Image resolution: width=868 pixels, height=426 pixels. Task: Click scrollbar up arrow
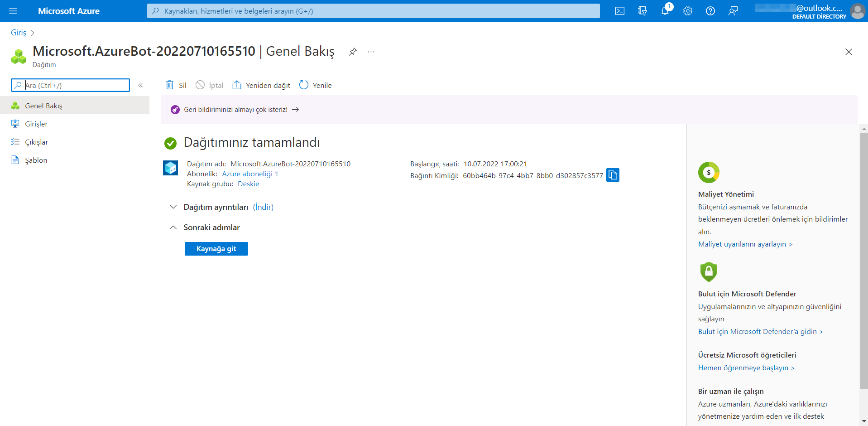pos(864,129)
